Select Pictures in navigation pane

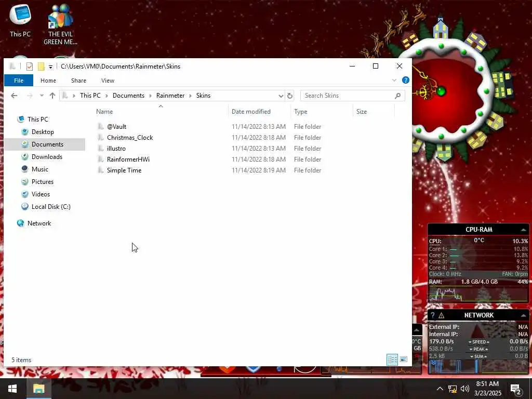tap(42, 182)
